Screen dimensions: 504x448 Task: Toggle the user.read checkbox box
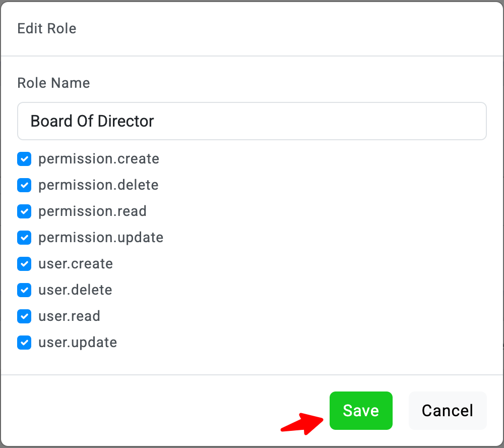coord(24,316)
